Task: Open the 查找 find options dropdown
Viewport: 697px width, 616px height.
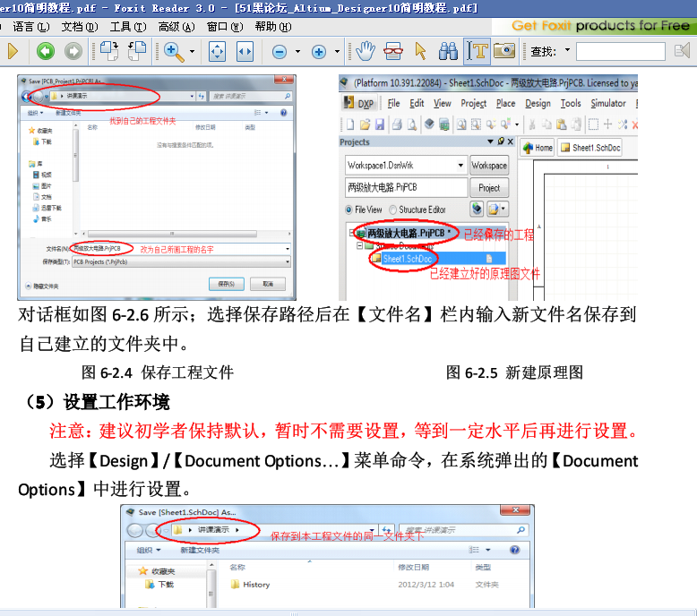Action: coord(567,50)
